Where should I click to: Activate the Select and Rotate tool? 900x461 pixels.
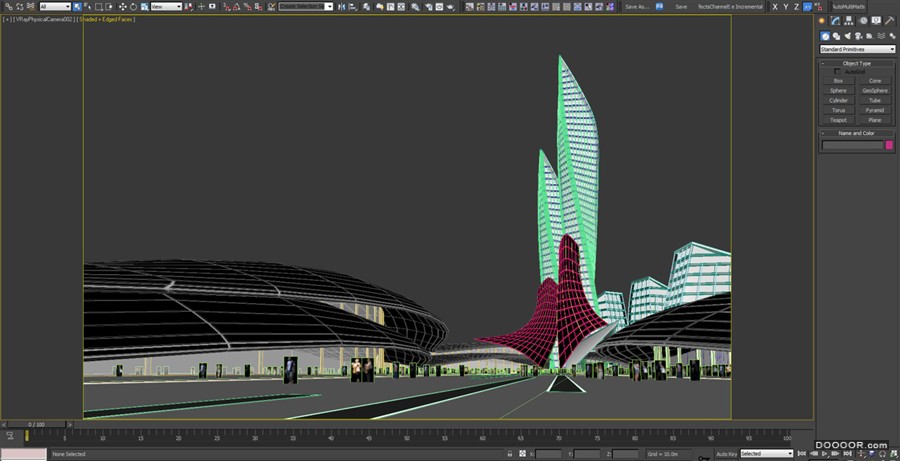[133, 7]
